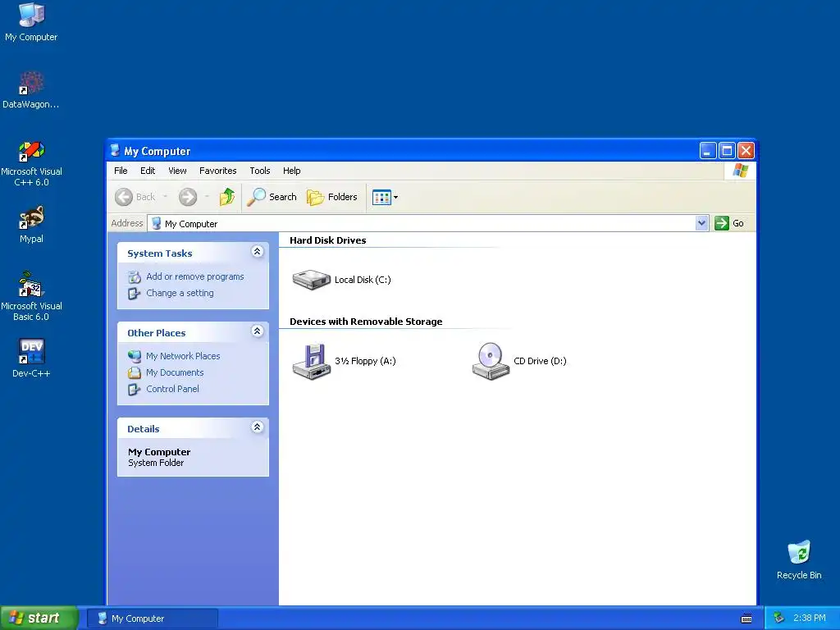
Task: Maximize the My Computer window
Action: pos(727,151)
